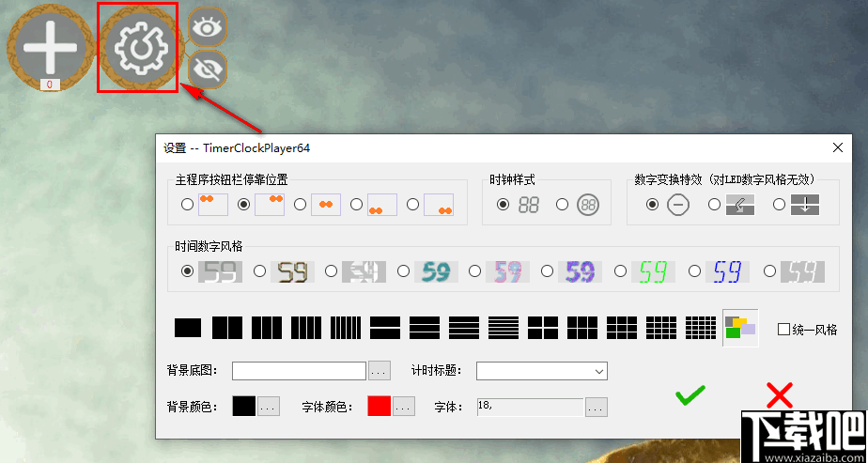Pick the teal 59 digit style
The height and width of the screenshot is (463, 868).
(x=404, y=271)
